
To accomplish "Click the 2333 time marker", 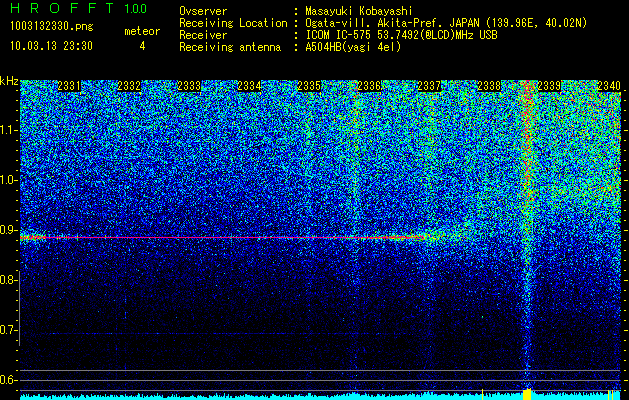I will pos(189,86).
